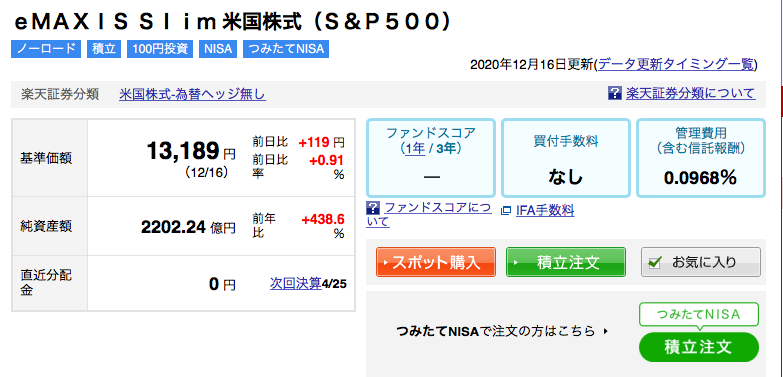The height and width of the screenshot is (377, 783).
Task: Click the question mark icon beside 楽天証券分類について
Action: point(614,93)
